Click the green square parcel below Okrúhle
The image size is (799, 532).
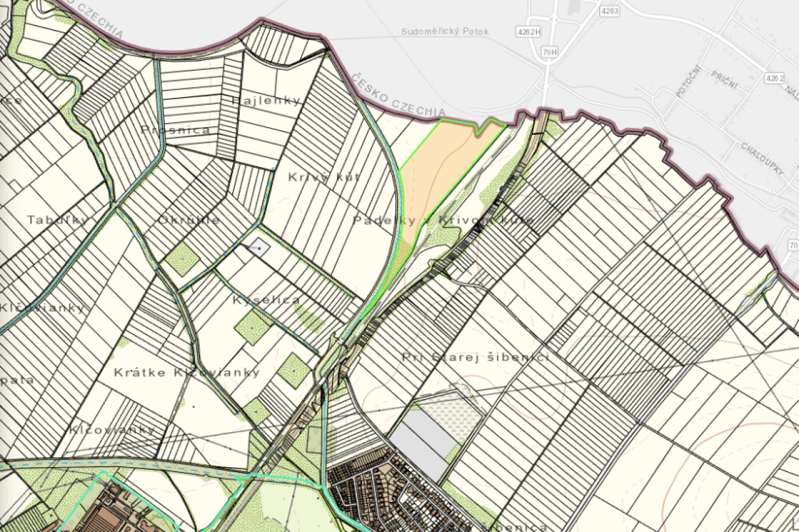pos(182,258)
